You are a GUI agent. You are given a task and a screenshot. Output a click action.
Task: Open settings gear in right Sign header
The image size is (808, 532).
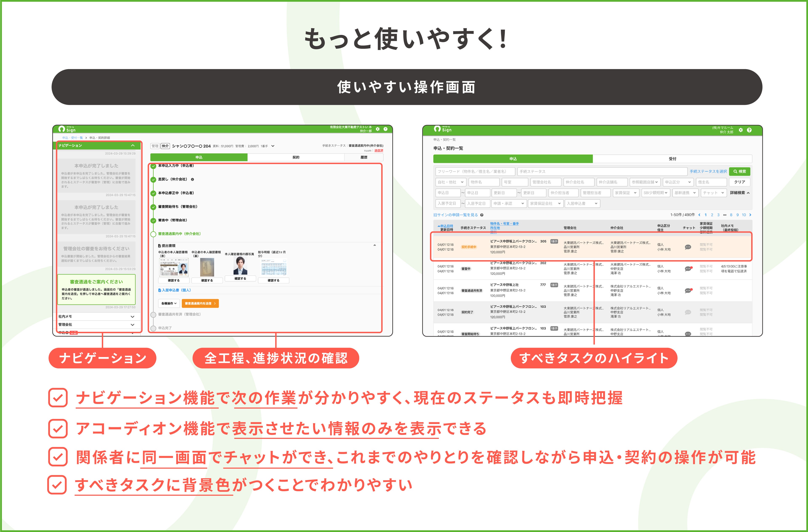coord(740,130)
